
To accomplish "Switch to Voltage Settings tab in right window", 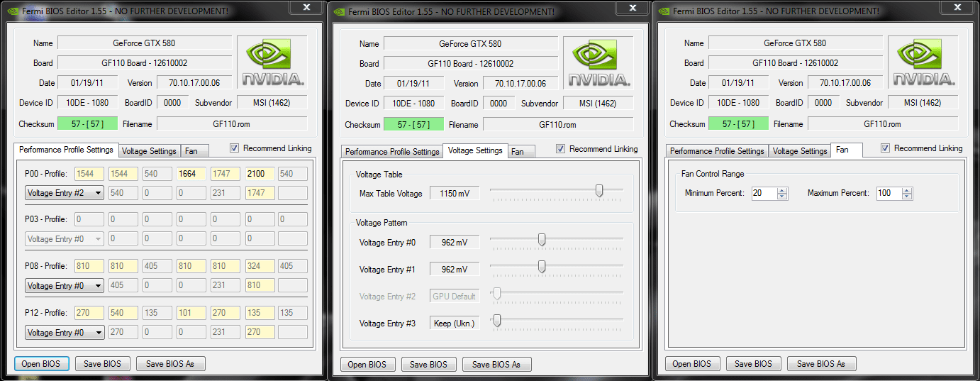I will (800, 151).
